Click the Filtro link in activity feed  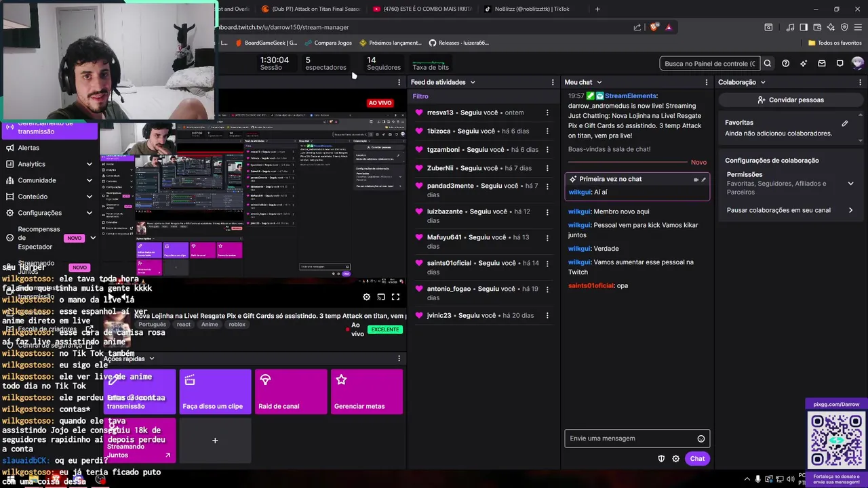point(420,96)
